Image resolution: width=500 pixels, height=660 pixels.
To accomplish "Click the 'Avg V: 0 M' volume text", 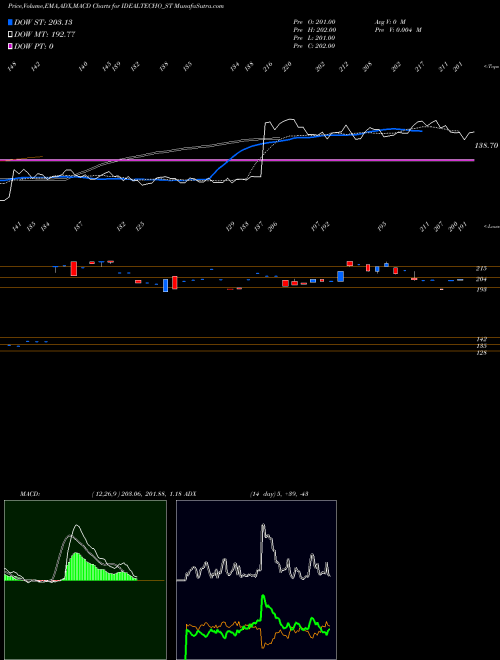I will (x=389, y=22).
